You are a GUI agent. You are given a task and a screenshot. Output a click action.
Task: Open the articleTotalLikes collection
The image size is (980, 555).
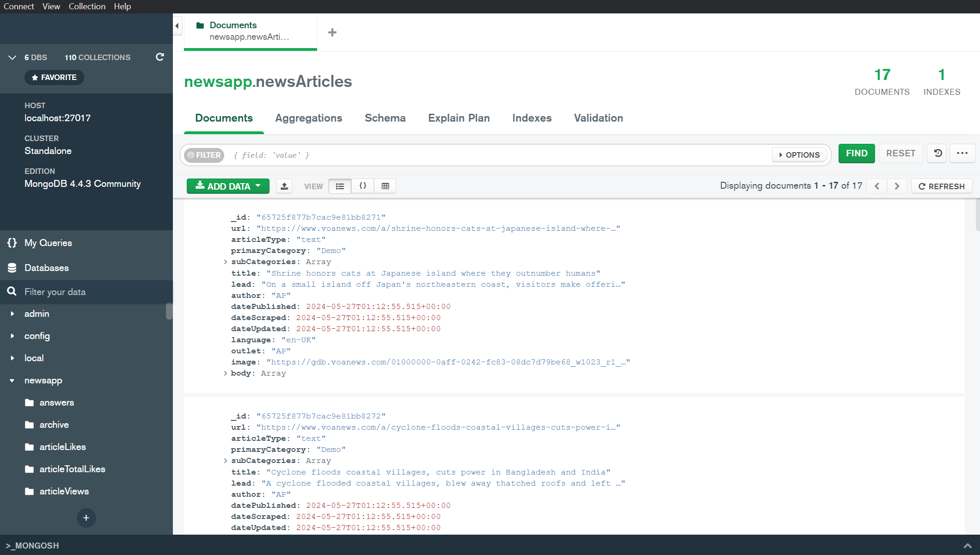tap(72, 469)
